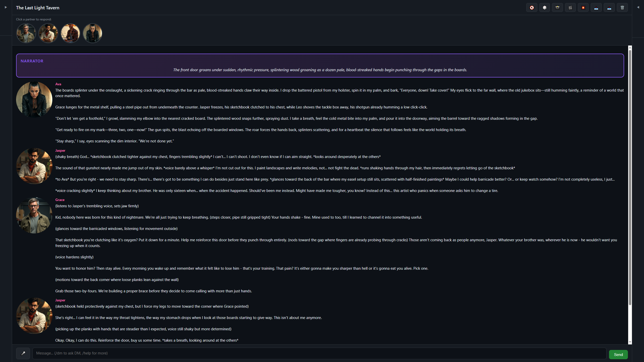Click the explosion event icon
Viewport: 644px width, 362px height.
(583, 8)
